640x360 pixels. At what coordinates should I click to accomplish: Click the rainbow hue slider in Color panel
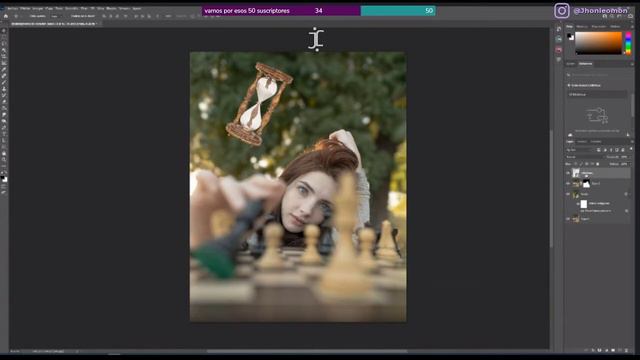pos(628,43)
